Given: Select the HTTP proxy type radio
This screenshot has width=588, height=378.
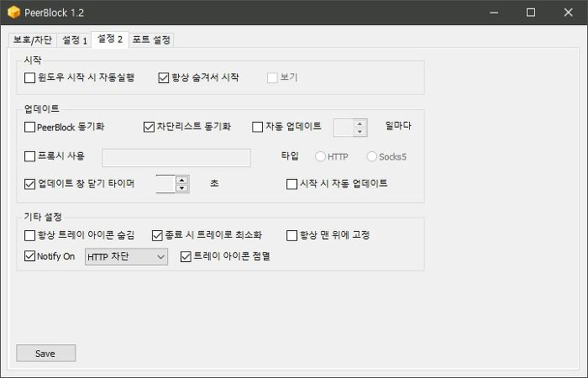Looking at the screenshot, I should click(x=320, y=156).
